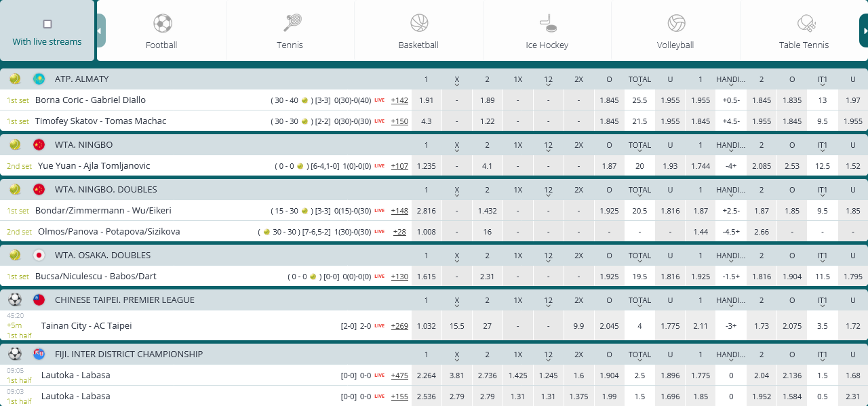The image size is (868, 406).
Task: Open X column dropdown in FIJI header
Action: pyautogui.click(x=457, y=356)
